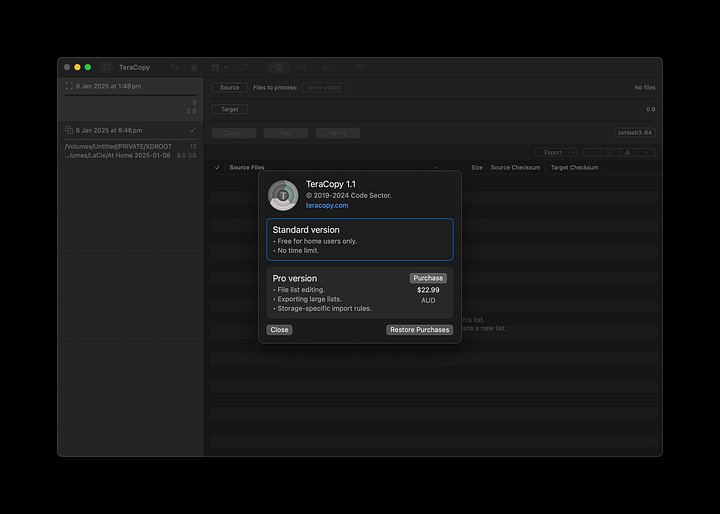Click Purchase for the Pro version
This screenshot has height=514, width=720.
pyautogui.click(x=428, y=278)
